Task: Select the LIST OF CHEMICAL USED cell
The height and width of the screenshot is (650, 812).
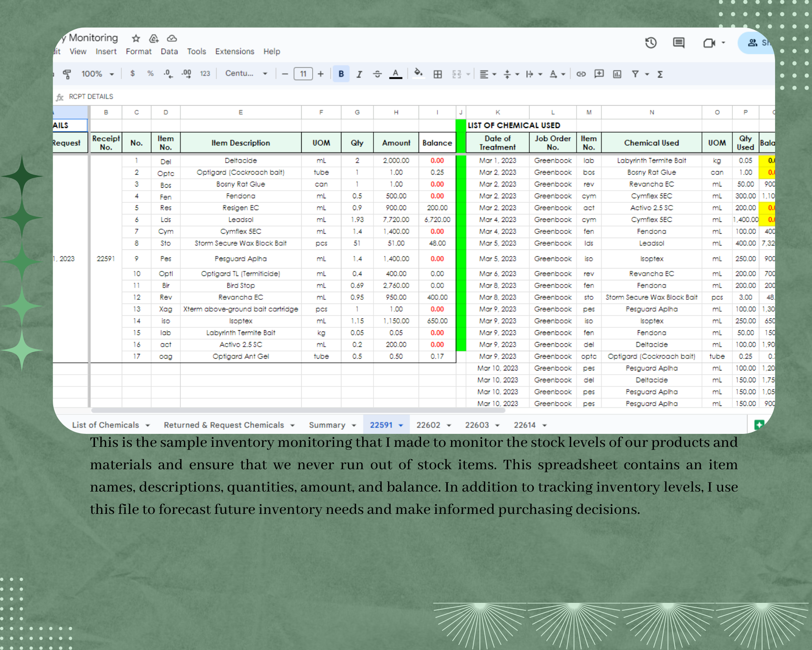Action: pyautogui.click(x=514, y=126)
